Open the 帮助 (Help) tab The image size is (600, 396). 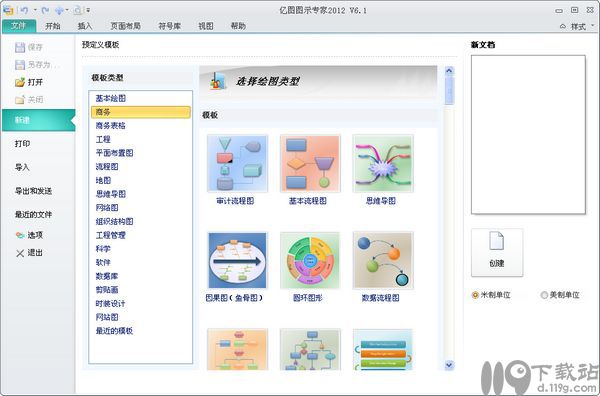point(238,26)
